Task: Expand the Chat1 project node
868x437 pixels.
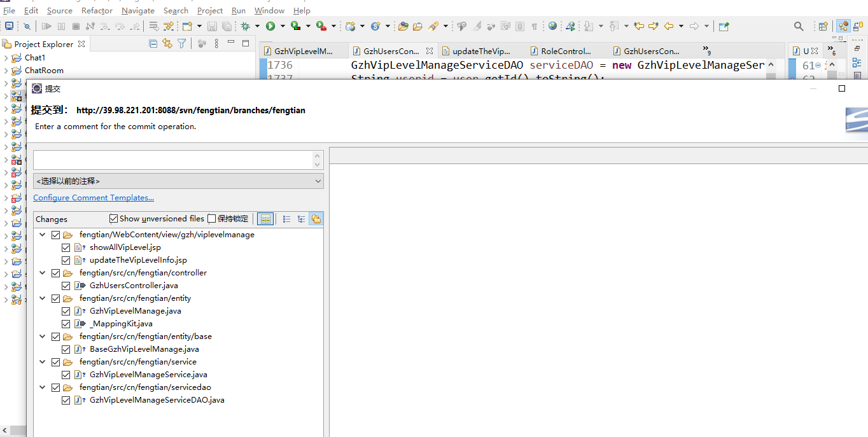Action: (x=6, y=58)
